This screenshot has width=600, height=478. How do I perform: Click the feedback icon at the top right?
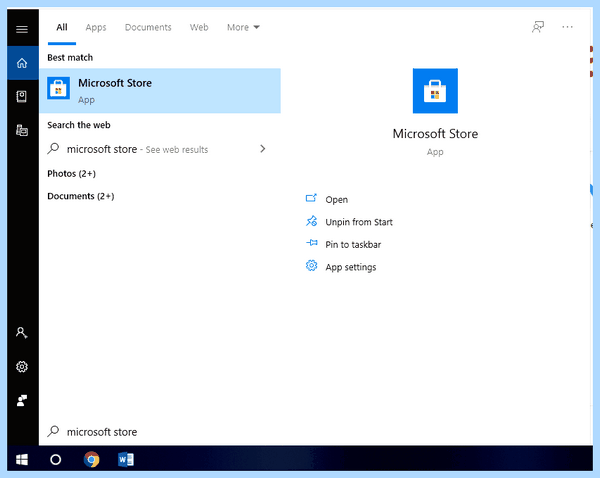tap(538, 27)
